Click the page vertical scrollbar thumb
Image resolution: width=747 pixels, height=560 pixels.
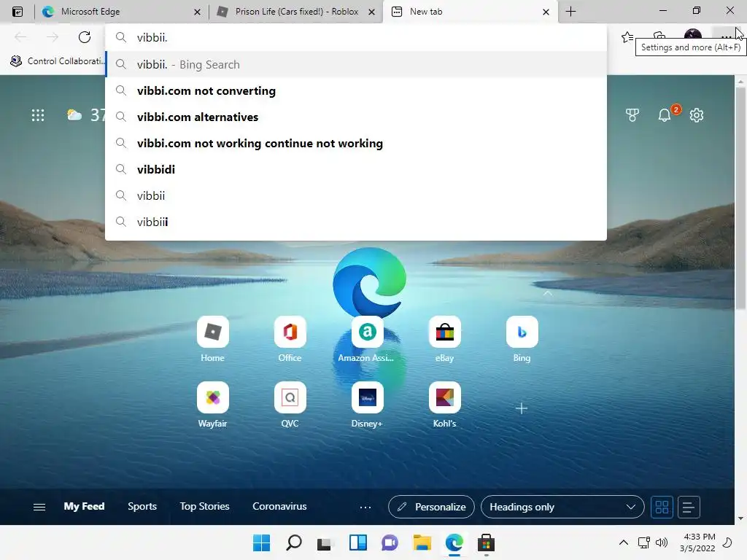740,198
